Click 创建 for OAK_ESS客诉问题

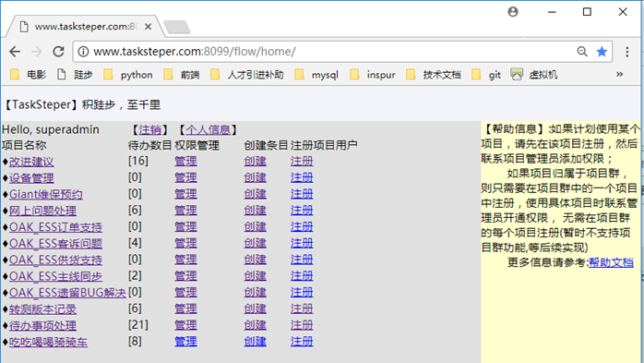pyautogui.click(x=255, y=243)
